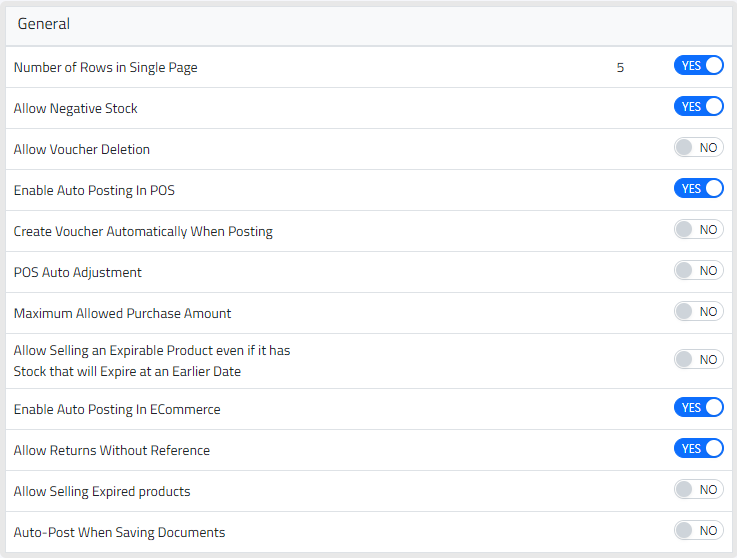Toggle Allow Selling an Expirable Product switch

point(698,360)
